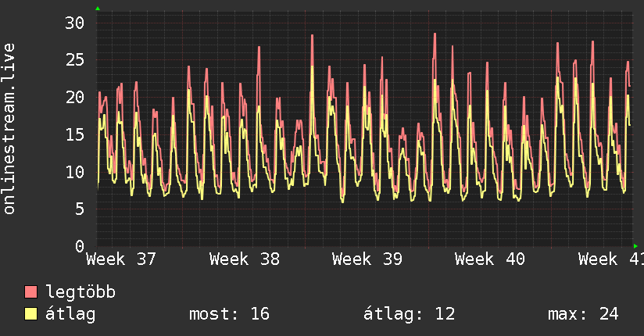
Task: Click the átlag: 12 average value text
Action: pos(409,314)
